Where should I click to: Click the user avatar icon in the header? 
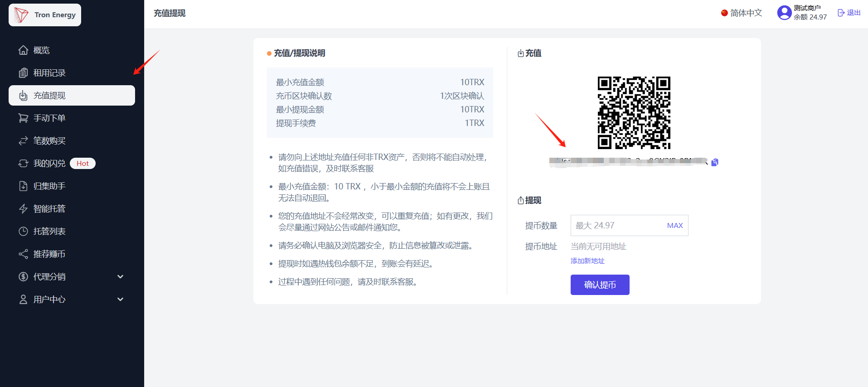point(784,13)
